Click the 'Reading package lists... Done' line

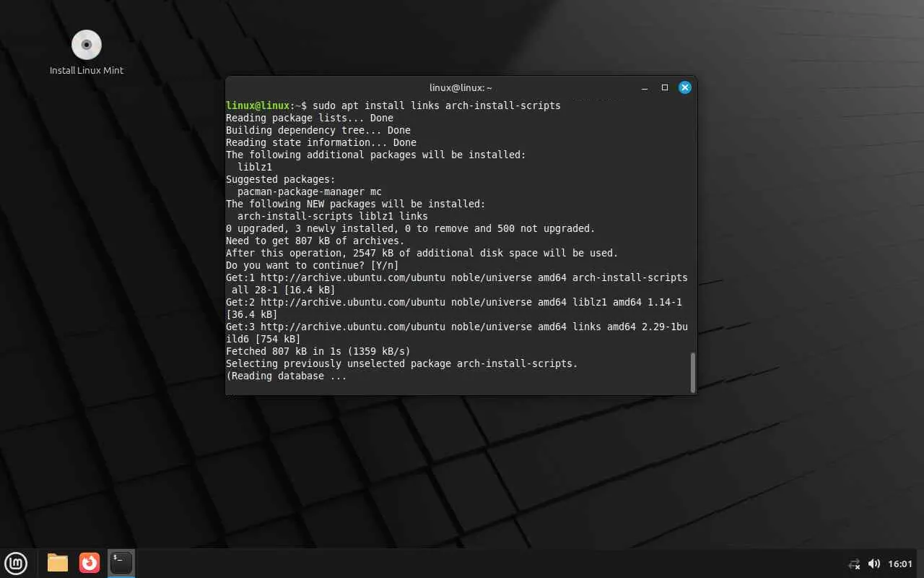[310, 118]
